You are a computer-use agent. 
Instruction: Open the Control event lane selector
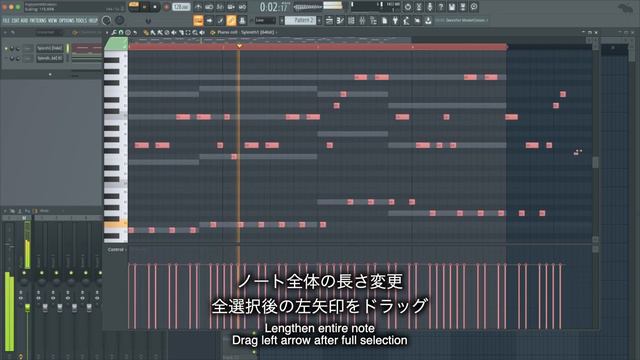coord(116,249)
